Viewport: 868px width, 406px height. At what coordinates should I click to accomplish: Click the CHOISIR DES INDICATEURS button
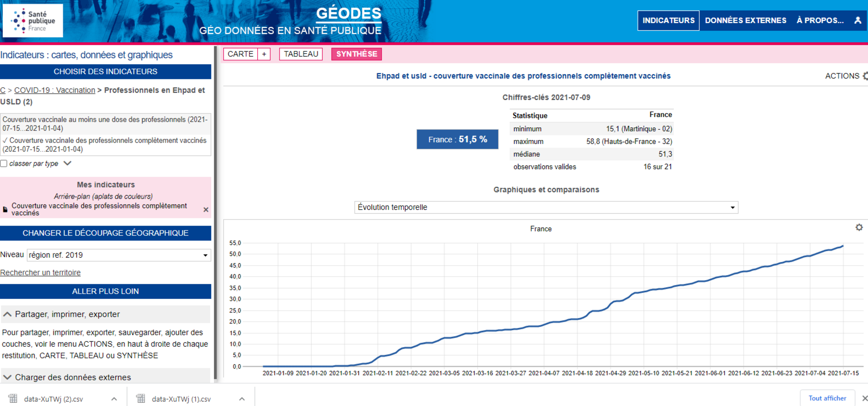pos(105,71)
